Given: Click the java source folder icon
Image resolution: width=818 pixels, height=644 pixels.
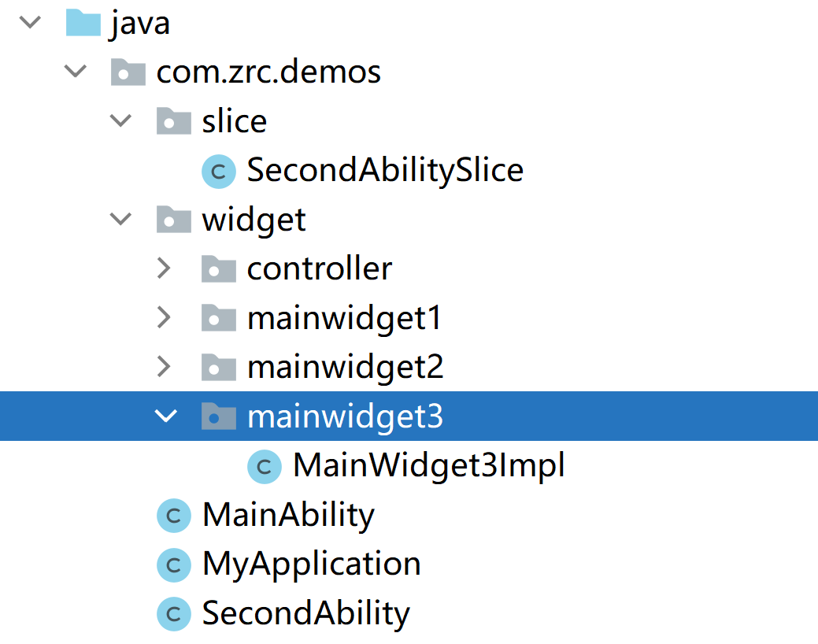Looking at the screenshot, I should coord(83,23).
